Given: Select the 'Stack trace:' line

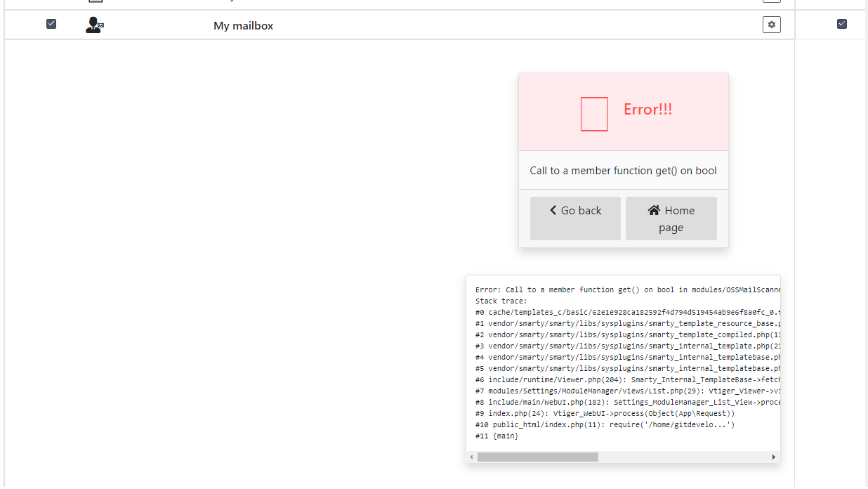Looking at the screenshot, I should 501,301.
